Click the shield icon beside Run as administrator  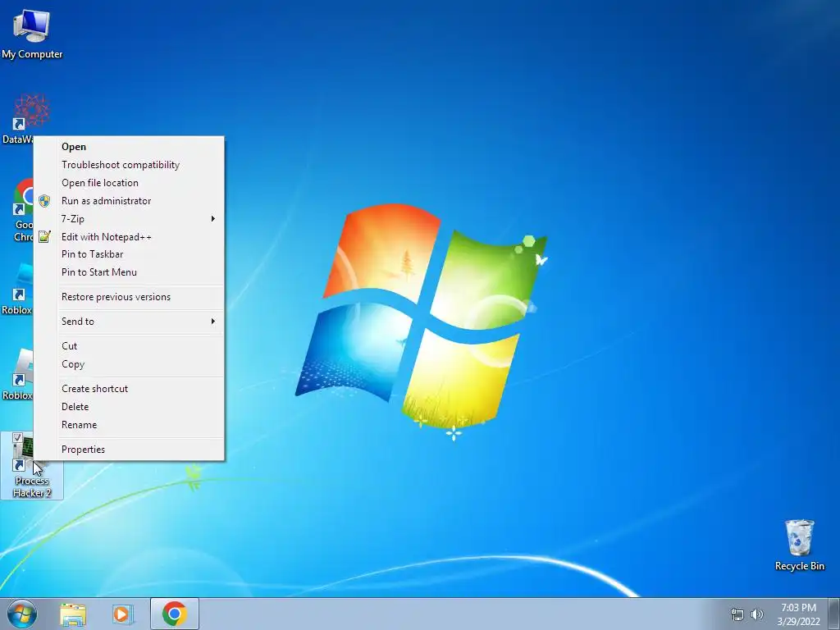[44, 201]
